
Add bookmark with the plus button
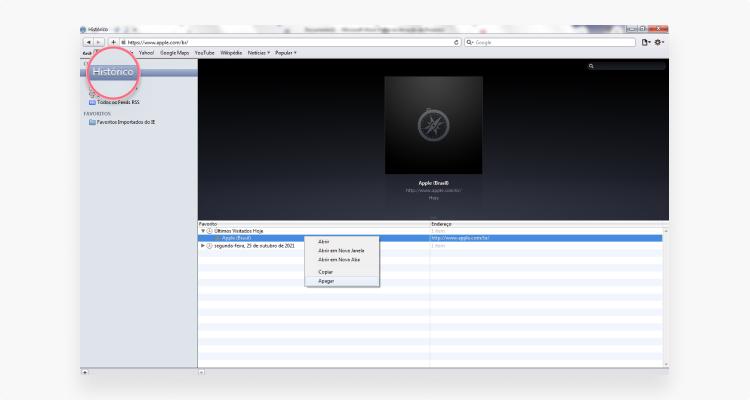(113, 43)
